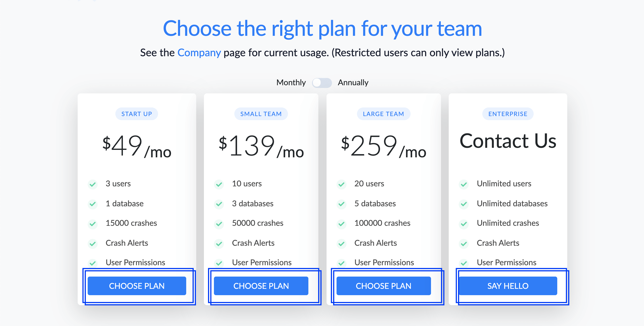Select the LARGE TEAM plan badge
644x326 pixels.
pos(384,114)
